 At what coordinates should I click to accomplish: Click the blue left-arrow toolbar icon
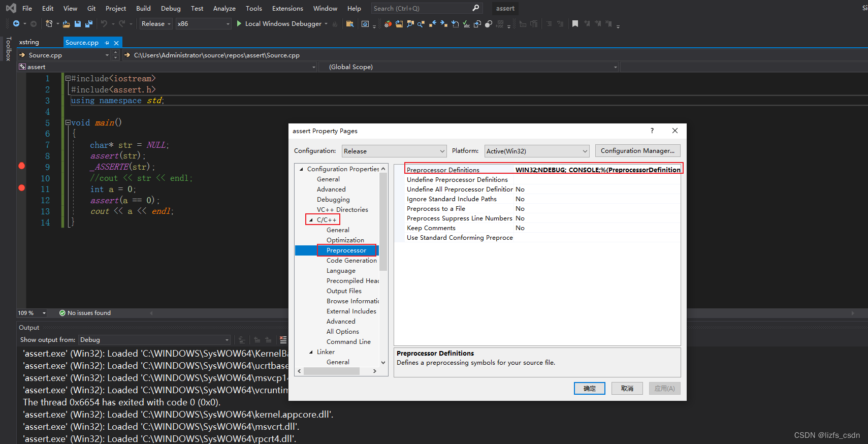(x=433, y=24)
